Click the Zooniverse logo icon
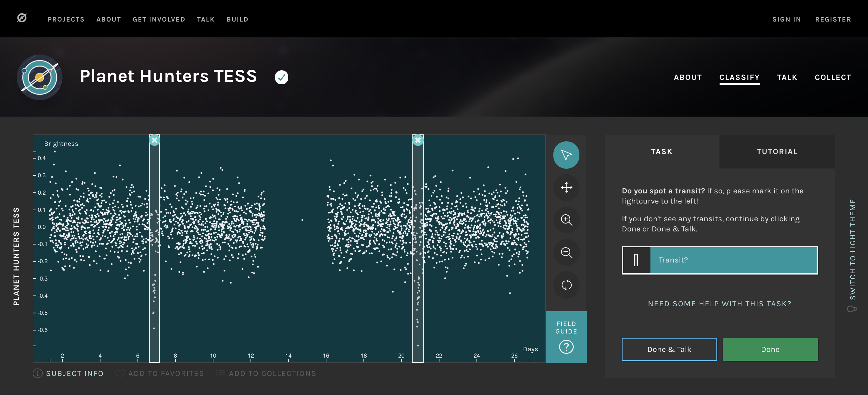 coord(22,18)
